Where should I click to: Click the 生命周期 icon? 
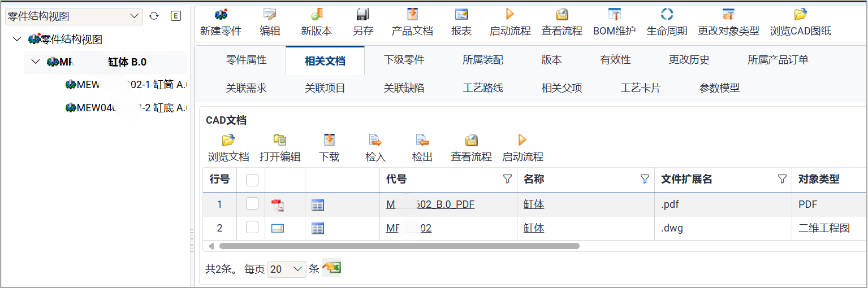667,15
